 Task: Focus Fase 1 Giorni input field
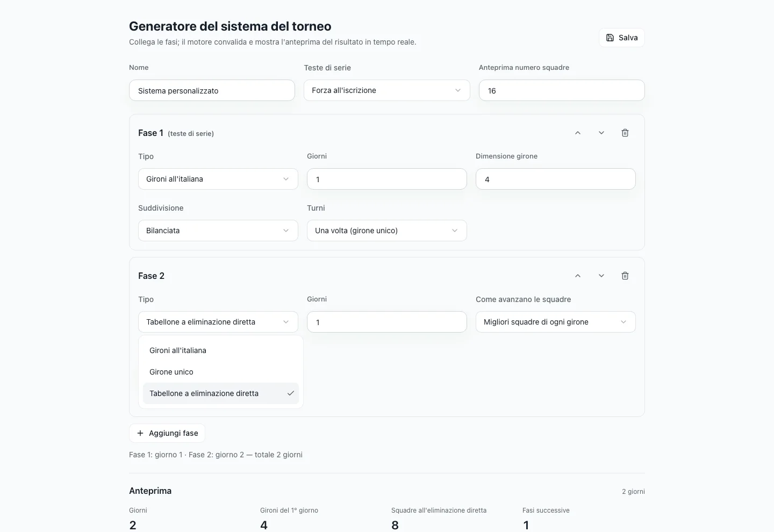point(387,179)
